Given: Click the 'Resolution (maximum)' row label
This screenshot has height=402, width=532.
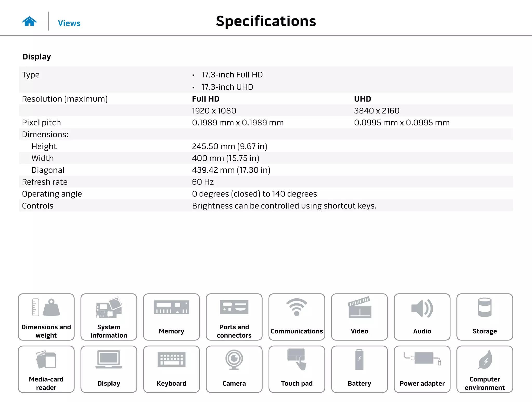Looking at the screenshot, I should pos(65,99).
